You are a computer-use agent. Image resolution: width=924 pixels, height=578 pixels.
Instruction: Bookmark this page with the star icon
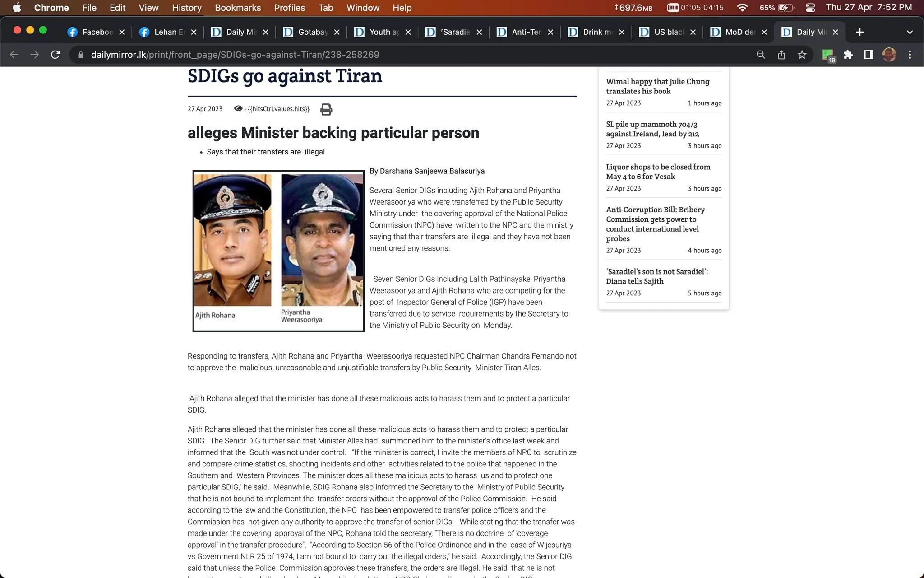tap(802, 55)
